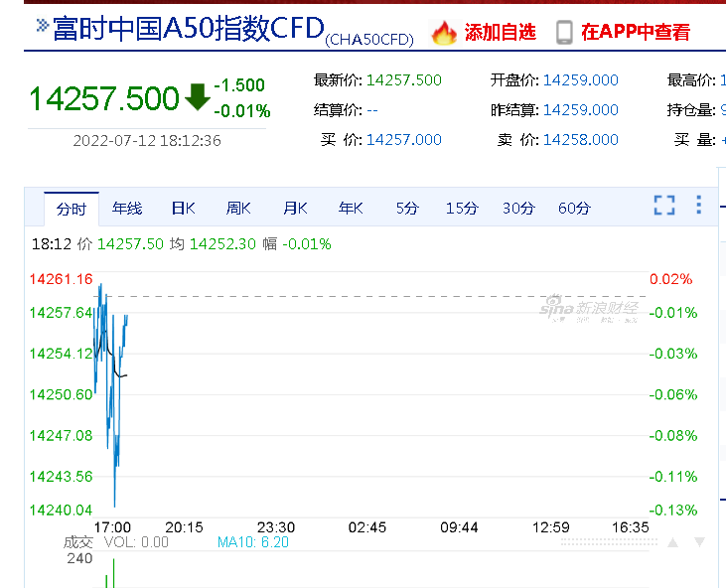Click 在APP中查看 link

click(x=636, y=33)
